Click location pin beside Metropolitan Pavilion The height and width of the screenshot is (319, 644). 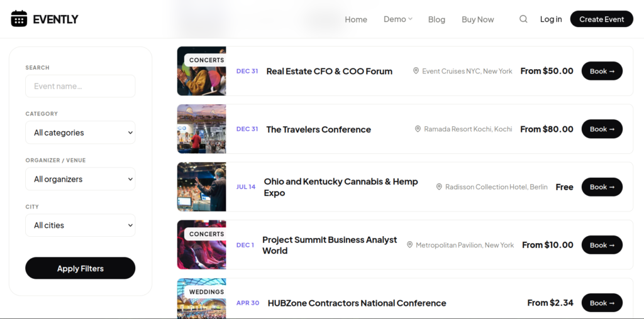tap(409, 245)
